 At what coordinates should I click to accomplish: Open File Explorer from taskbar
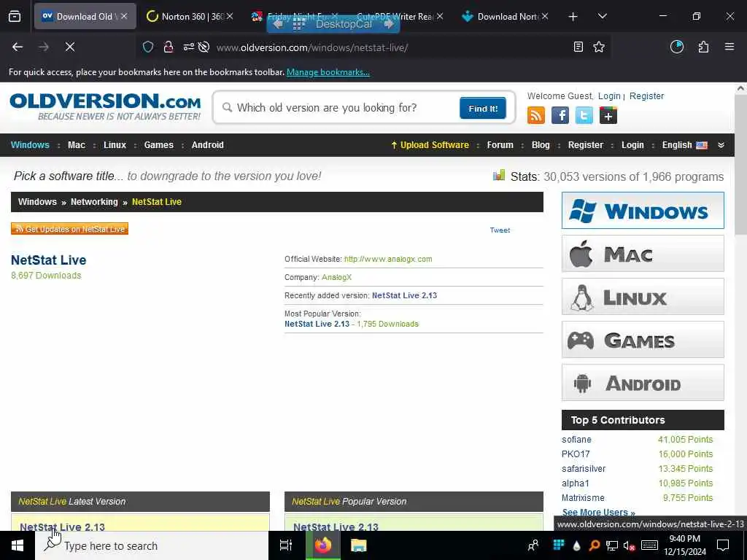tap(358, 545)
